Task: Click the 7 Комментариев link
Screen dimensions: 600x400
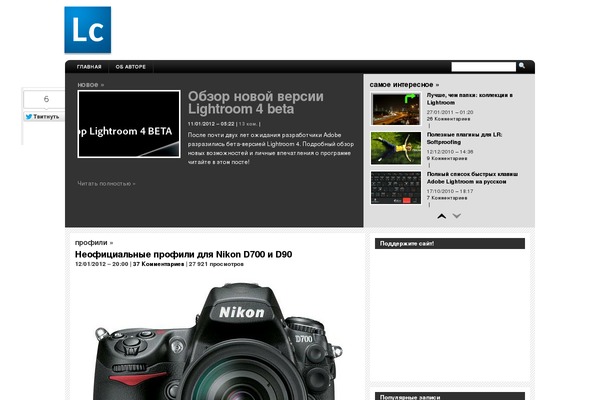Action: (x=447, y=198)
